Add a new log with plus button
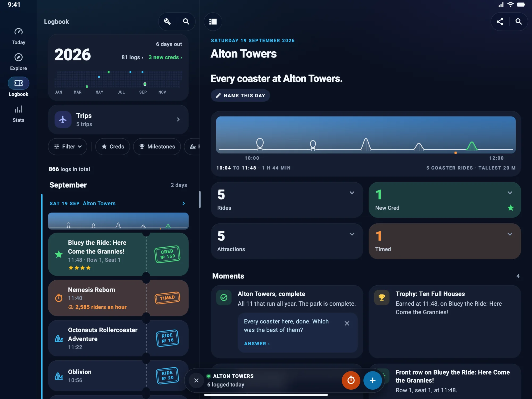 click(372, 380)
